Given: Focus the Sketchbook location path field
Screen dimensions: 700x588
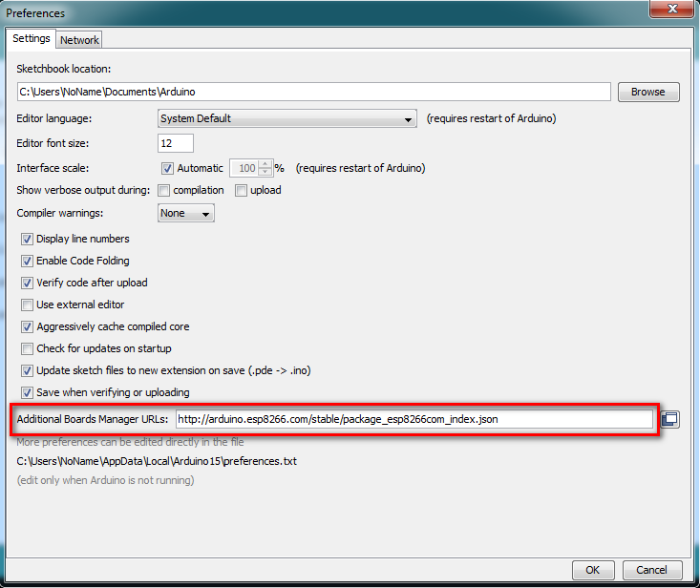Looking at the screenshot, I should (x=314, y=92).
